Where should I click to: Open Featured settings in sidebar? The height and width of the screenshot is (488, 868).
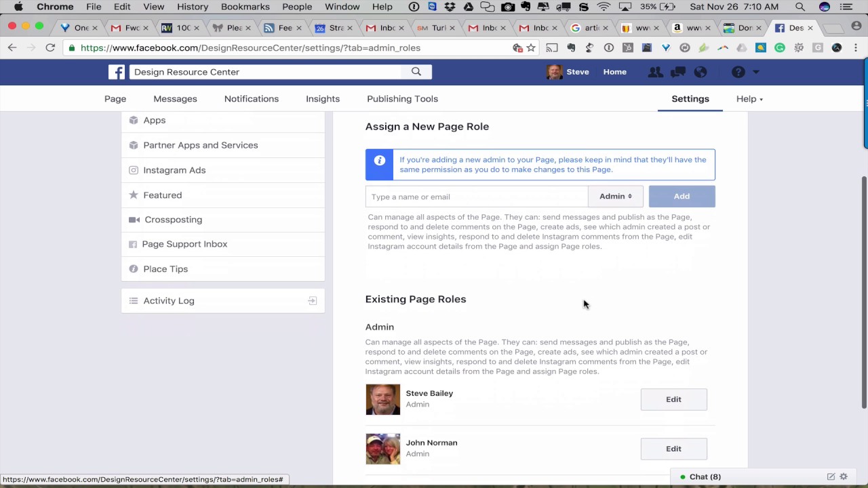pos(223,195)
